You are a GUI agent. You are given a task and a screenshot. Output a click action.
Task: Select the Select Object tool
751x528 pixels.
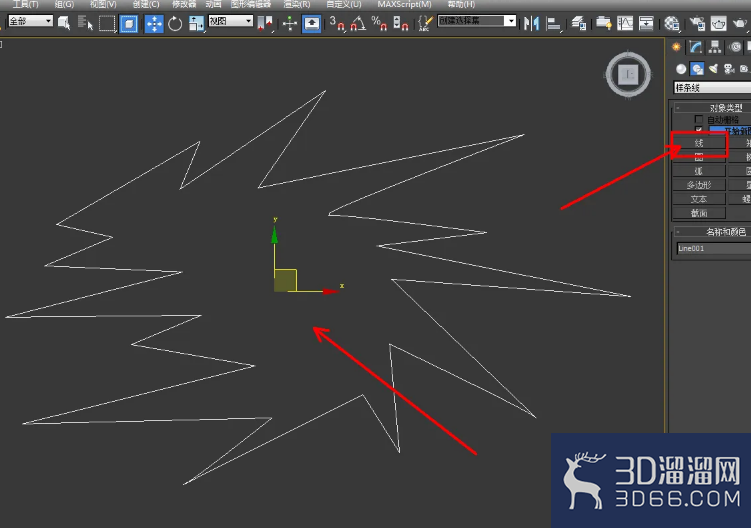click(64, 23)
